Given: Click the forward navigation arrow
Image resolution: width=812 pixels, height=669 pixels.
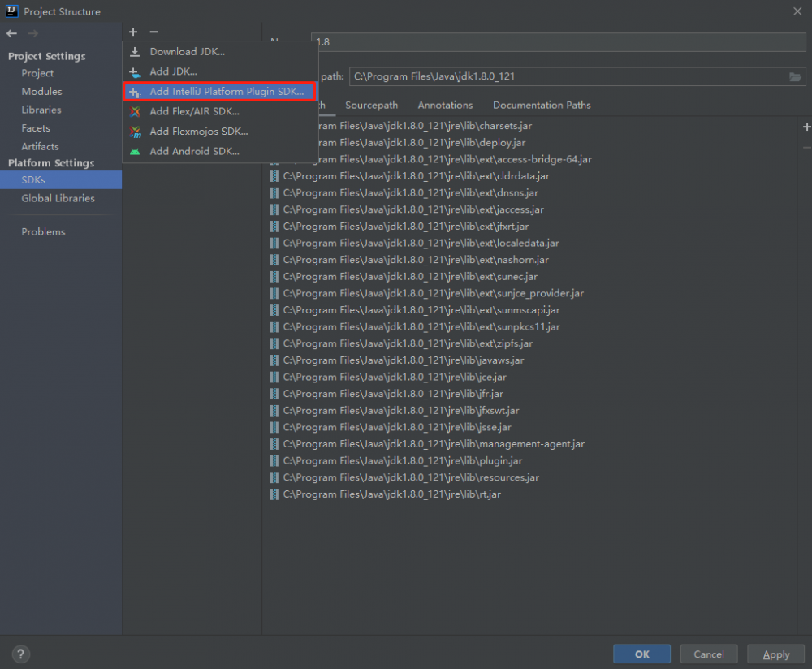Looking at the screenshot, I should [31, 33].
